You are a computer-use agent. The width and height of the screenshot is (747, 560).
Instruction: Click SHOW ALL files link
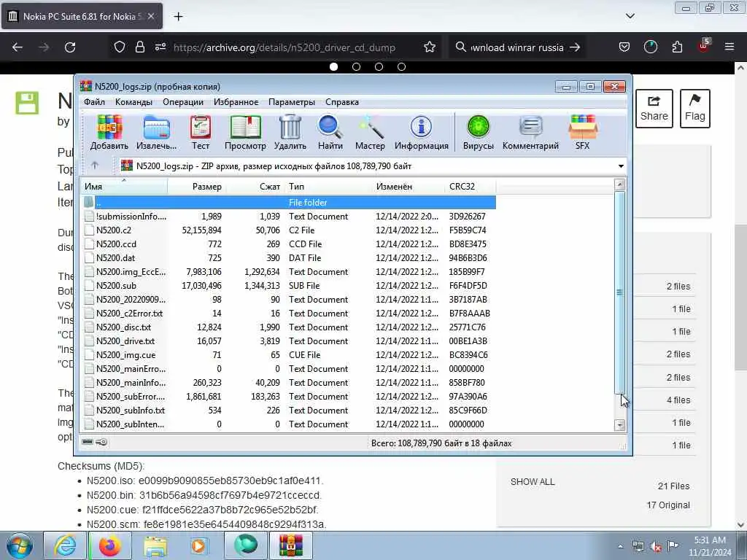pos(533,482)
